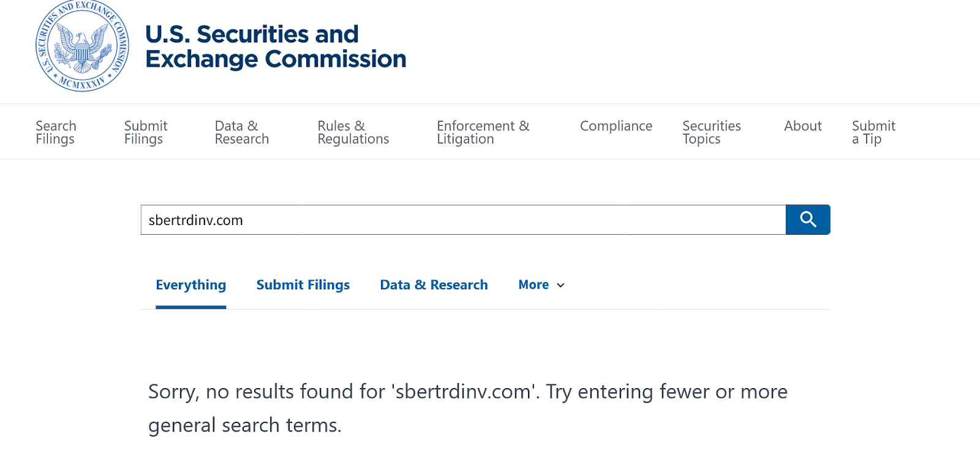Open the Submit Filings navigation menu
The height and width of the screenshot is (450, 980).
tap(146, 132)
